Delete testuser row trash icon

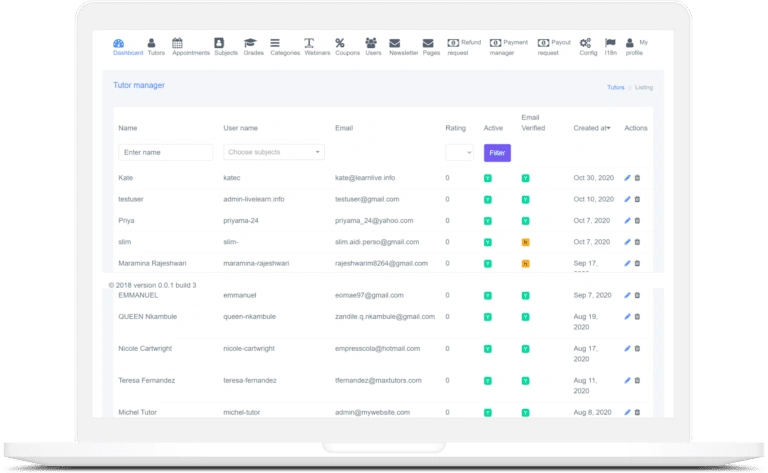[x=637, y=199]
